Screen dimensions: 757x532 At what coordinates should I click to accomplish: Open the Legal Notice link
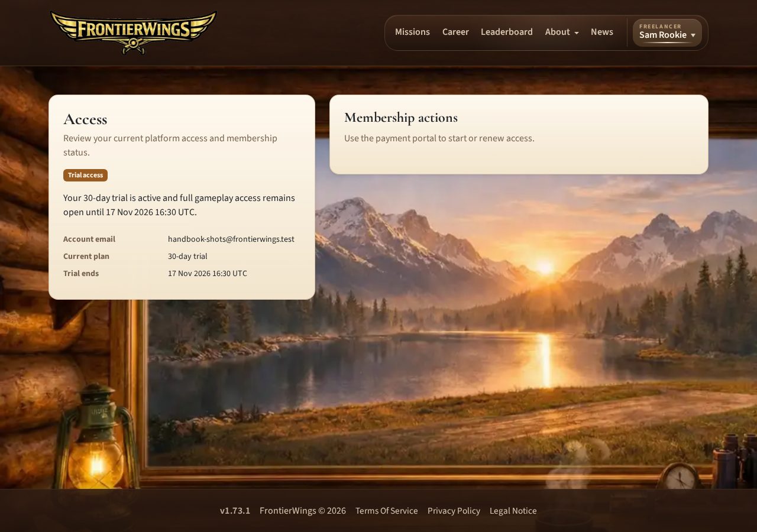pos(513,511)
